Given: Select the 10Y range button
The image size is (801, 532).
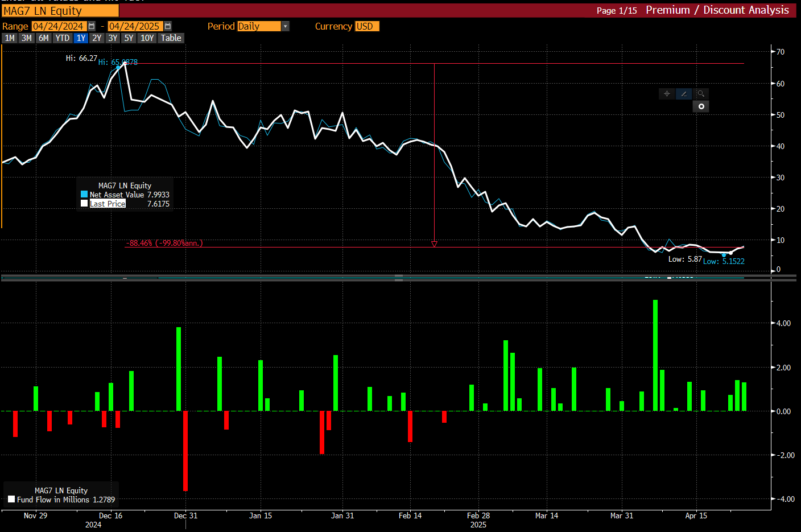Looking at the screenshot, I should coord(147,38).
